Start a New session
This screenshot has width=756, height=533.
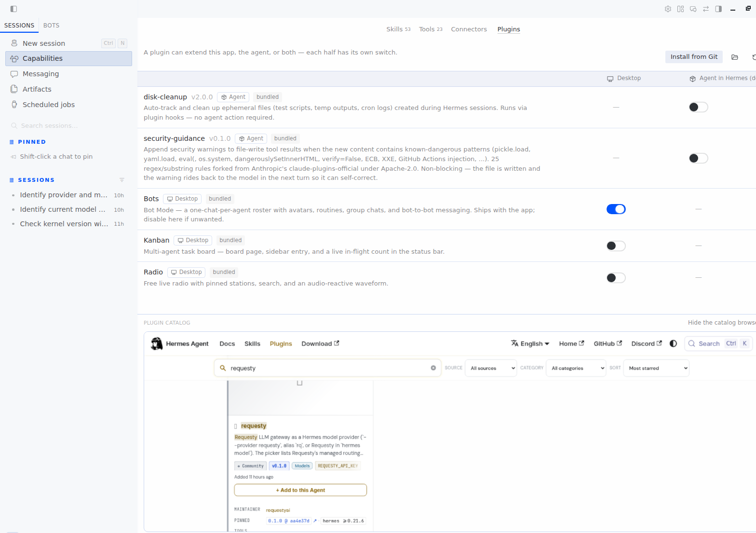(68, 43)
